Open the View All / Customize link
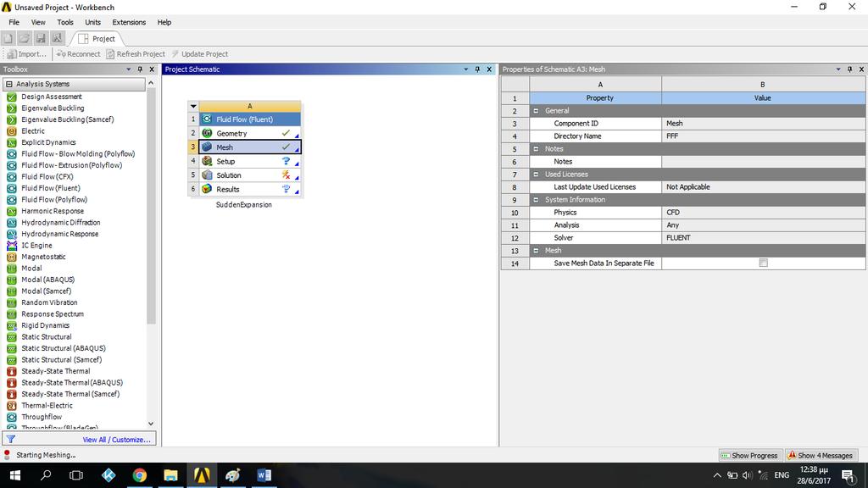 coord(116,440)
